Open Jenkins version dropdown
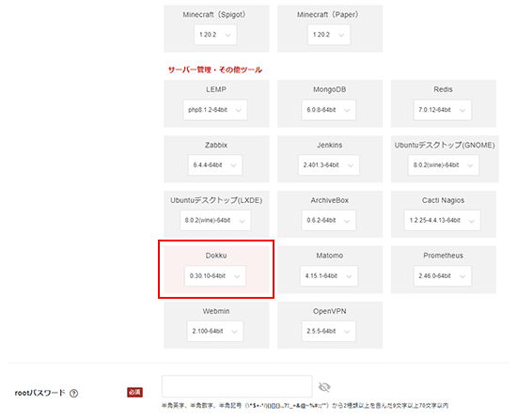This screenshot has width=517, height=420. (329, 164)
